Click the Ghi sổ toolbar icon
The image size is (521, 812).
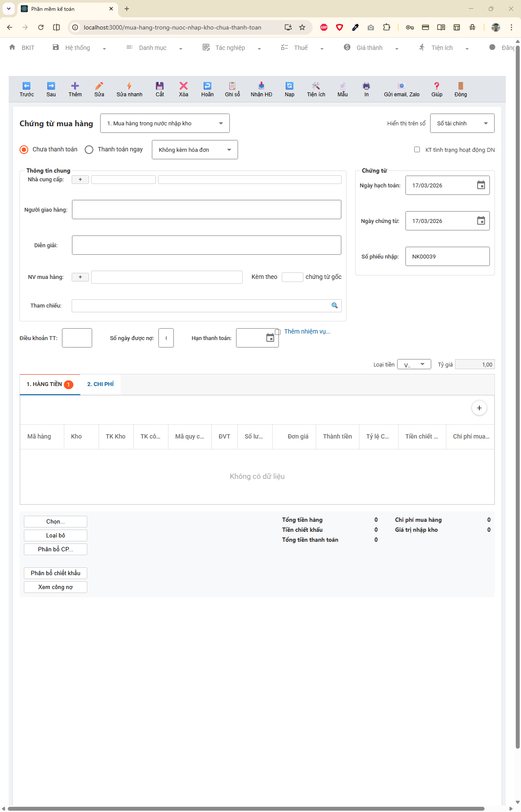(x=232, y=86)
